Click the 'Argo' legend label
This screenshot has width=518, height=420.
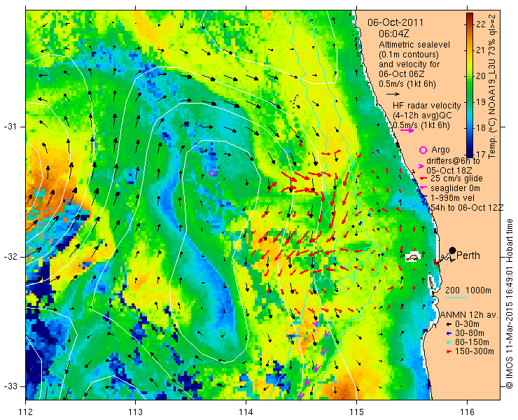pyautogui.click(x=440, y=150)
